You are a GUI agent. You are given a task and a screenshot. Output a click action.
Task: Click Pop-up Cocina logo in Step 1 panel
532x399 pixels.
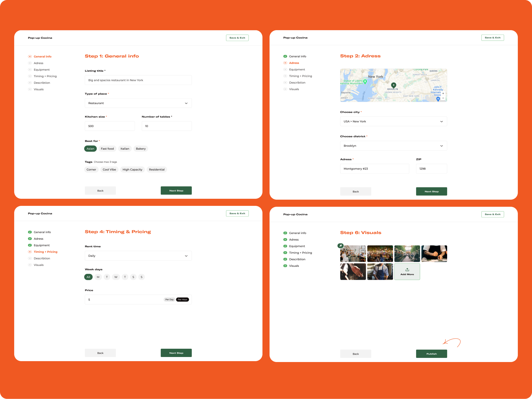(x=40, y=38)
